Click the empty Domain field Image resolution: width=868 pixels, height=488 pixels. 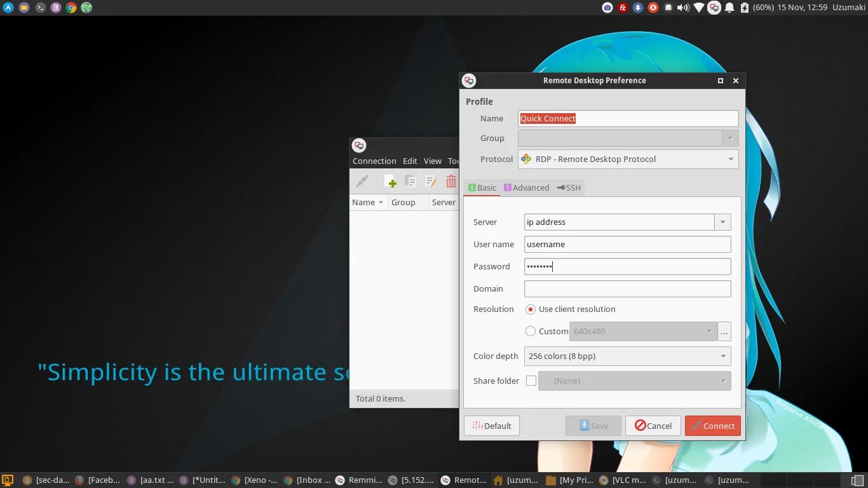click(x=627, y=288)
